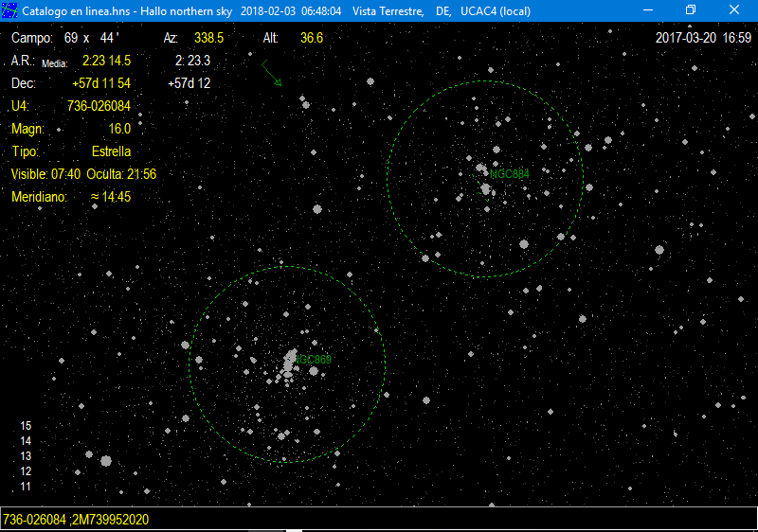The width and height of the screenshot is (758, 532).
Task: Click the Tipo value Estrella
Action: 111,151
